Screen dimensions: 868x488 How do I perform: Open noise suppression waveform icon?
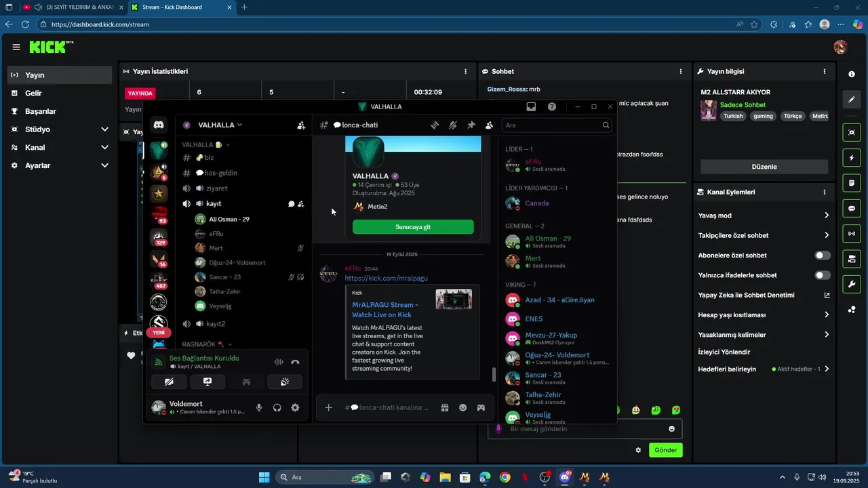coord(279,362)
